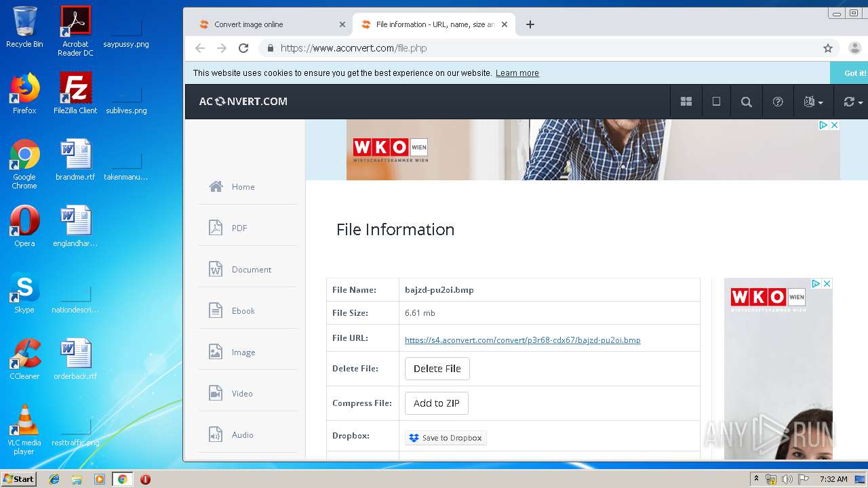Close the WKO side ad
Viewport: 868px width, 488px height.
(827, 283)
